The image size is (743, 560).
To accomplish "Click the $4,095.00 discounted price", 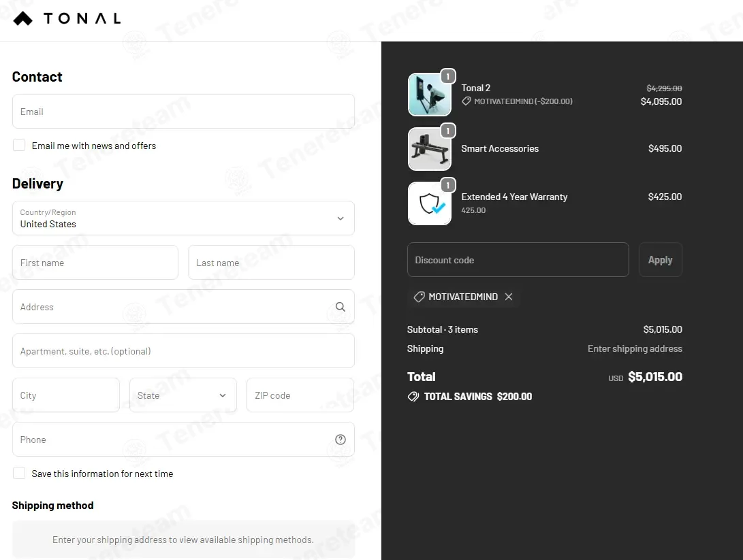I will [661, 101].
